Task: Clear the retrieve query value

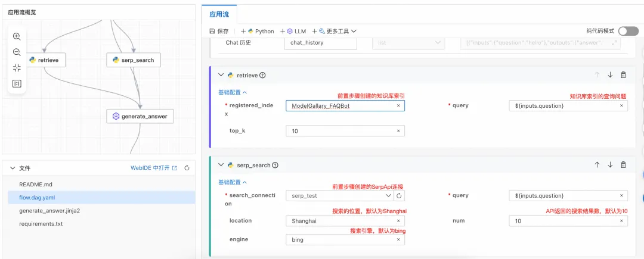Action: [621, 106]
